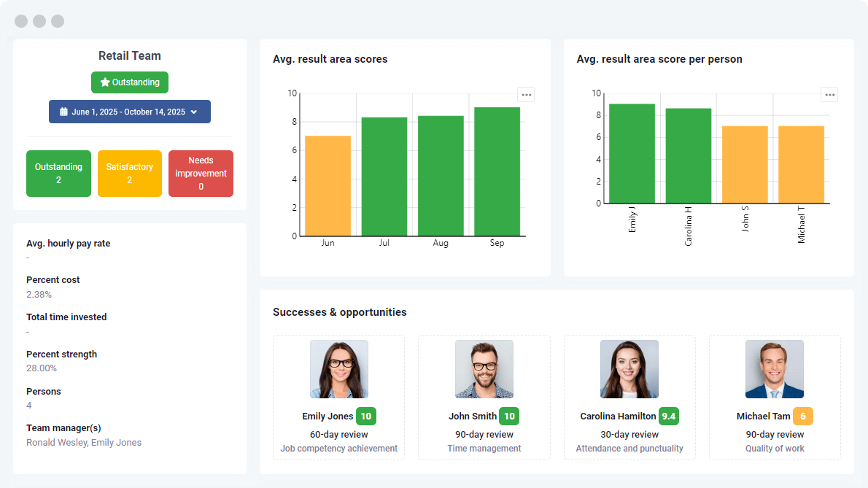This screenshot has width=868, height=488.
Task: Filter by the Satisfactory 2 tile
Action: coord(130,174)
